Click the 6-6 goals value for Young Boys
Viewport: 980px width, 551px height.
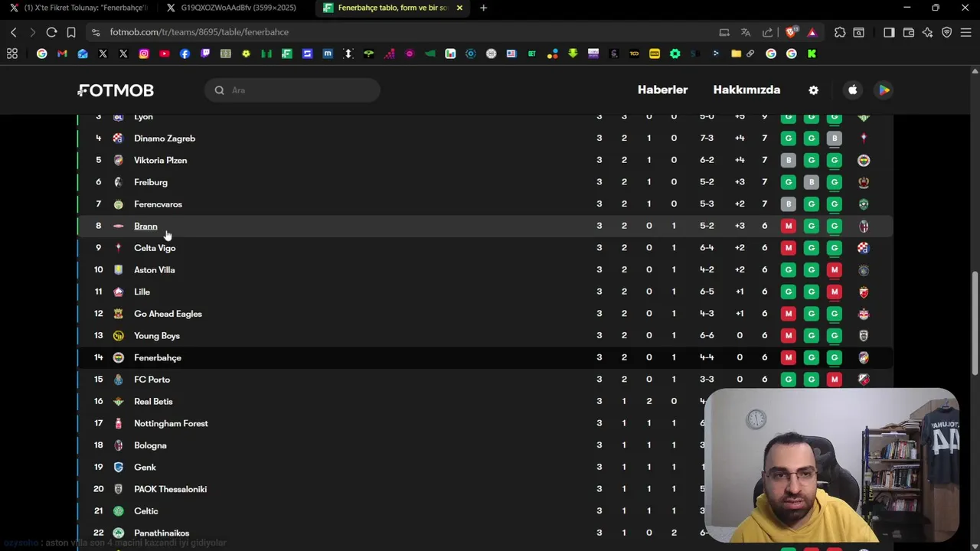pyautogui.click(x=707, y=336)
